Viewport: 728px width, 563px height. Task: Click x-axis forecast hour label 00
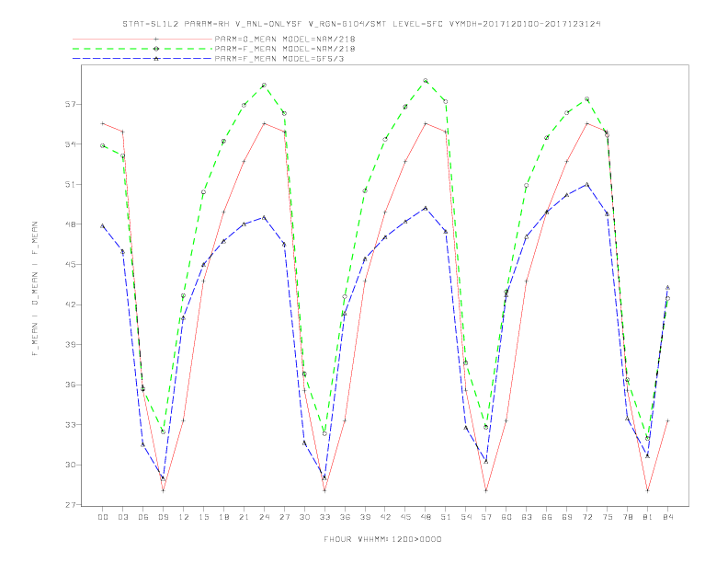point(103,517)
